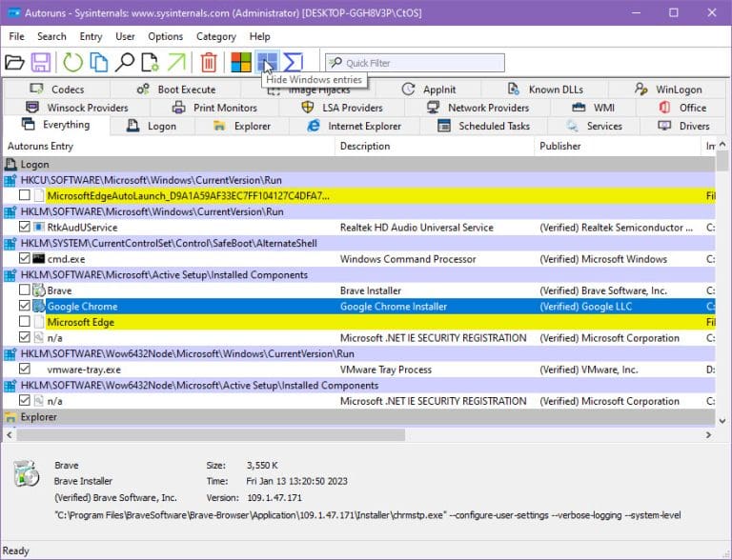Toggle Hide Microsoft entries colored Windows logo
Screen dimensions: 732x560
241,63
